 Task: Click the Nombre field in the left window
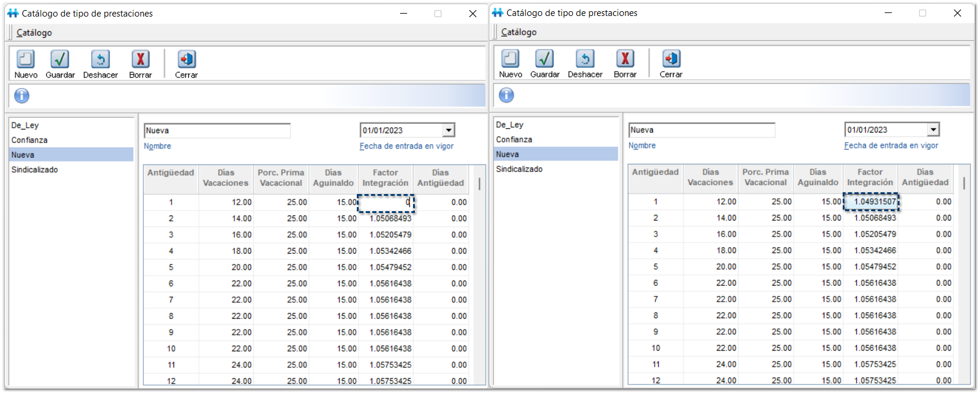(x=217, y=131)
